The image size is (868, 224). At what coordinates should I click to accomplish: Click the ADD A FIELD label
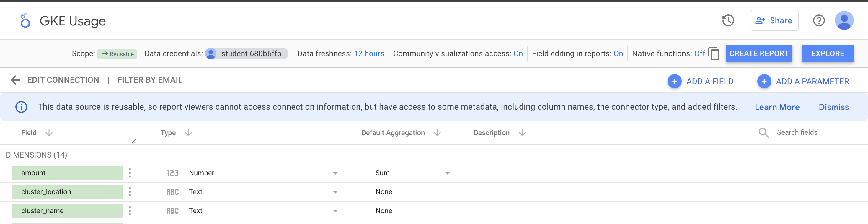click(710, 82)
